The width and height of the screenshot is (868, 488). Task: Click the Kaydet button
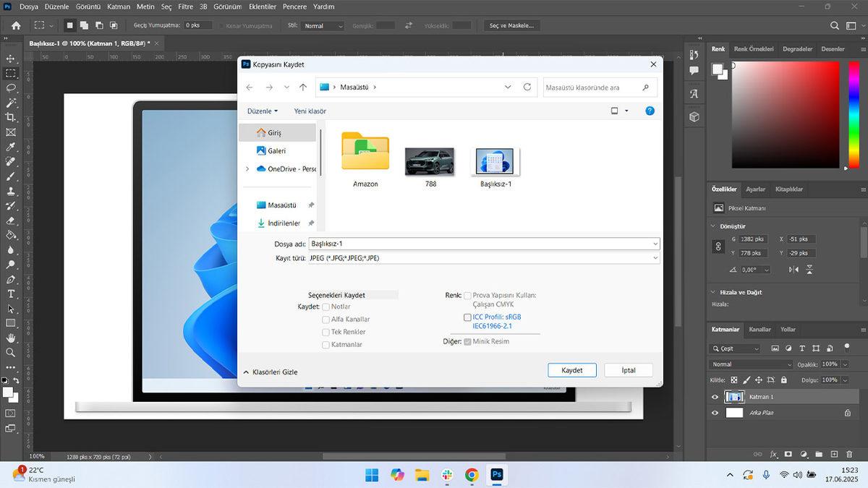tap(571, 370)
